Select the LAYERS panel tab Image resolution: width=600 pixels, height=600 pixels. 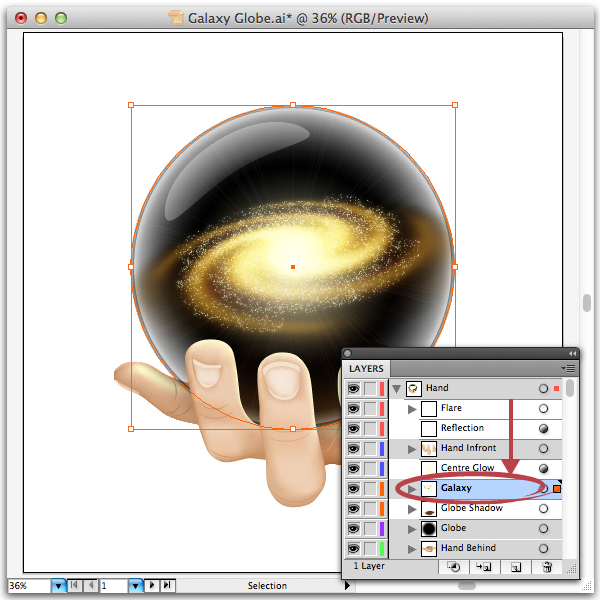[x=366, y=368]
